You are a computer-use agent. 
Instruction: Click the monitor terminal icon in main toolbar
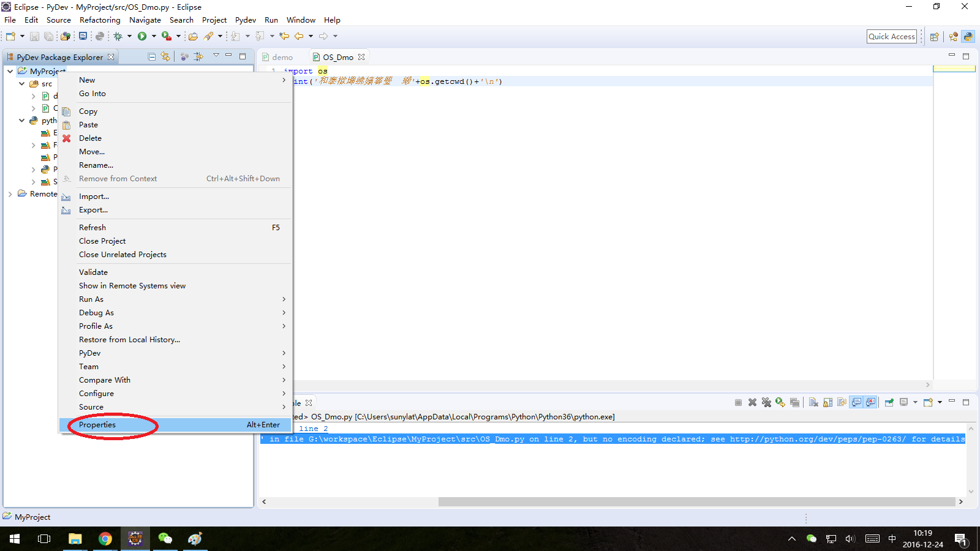click(x=83, y=36)
